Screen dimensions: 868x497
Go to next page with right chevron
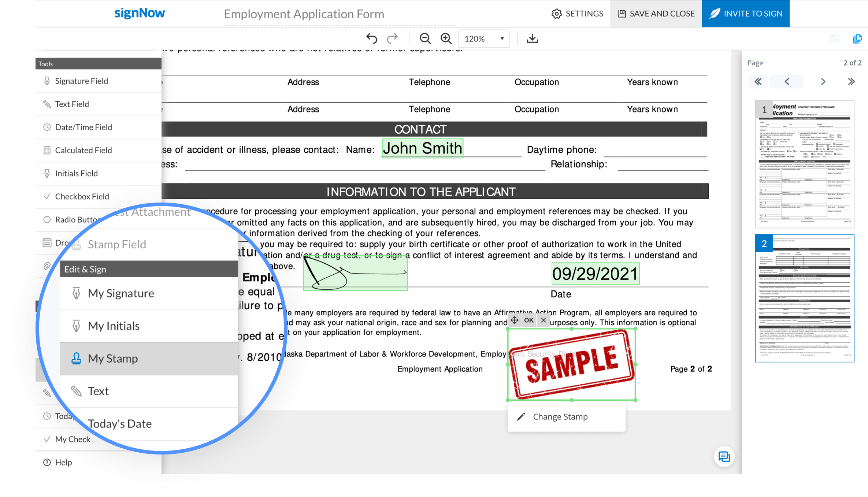823,82
